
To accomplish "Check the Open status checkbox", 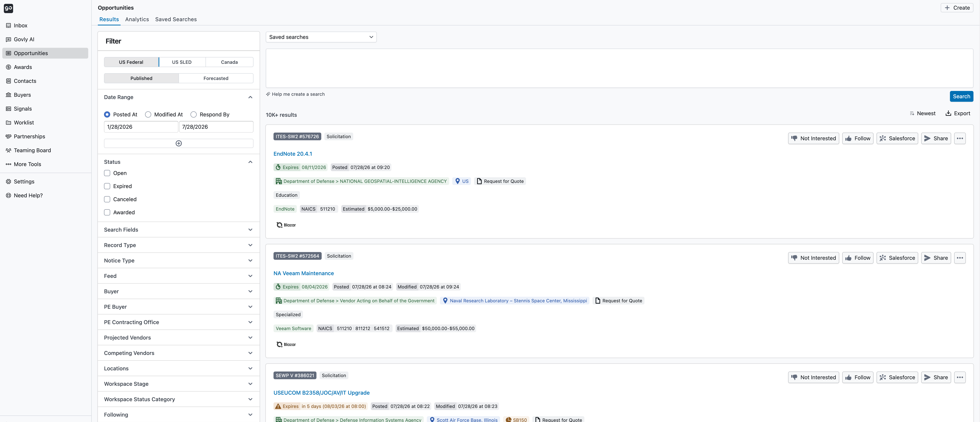I will 107,173.
